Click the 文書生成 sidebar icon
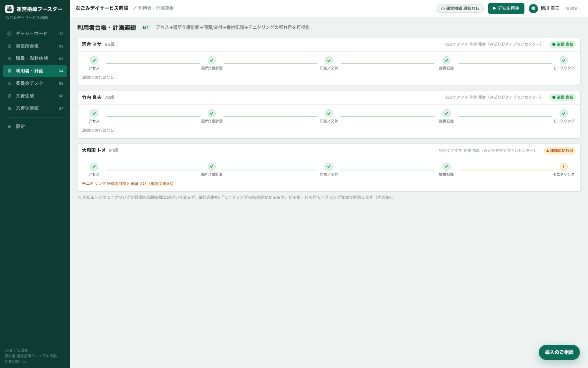588x368 pixels. (x=9, y=96)
